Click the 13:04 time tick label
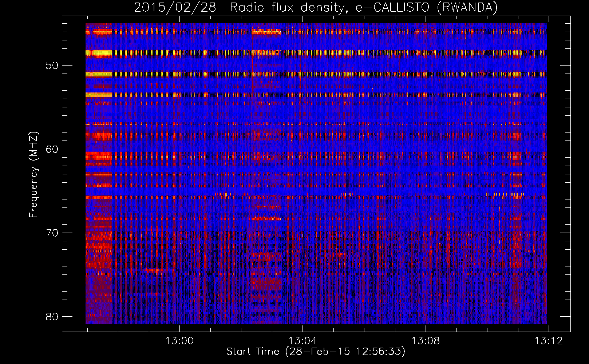This screenshot has width=589, height=364. pyautogui.click(x=303, y=341)
